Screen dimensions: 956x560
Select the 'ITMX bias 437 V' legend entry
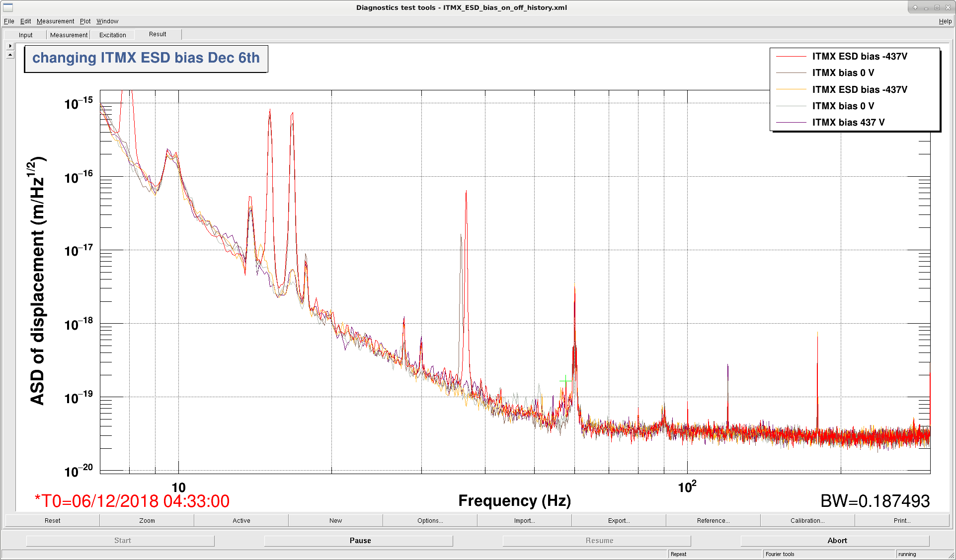[x=848, y=122]
